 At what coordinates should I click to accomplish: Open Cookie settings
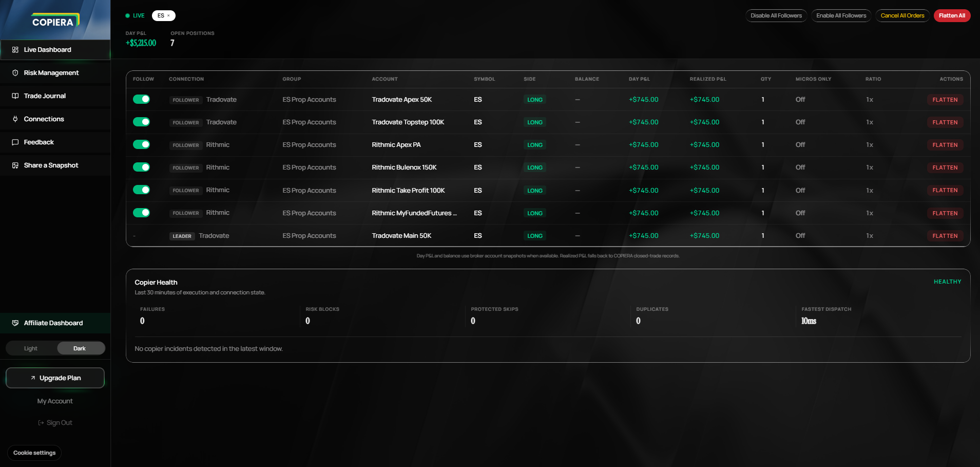[34, 453]
